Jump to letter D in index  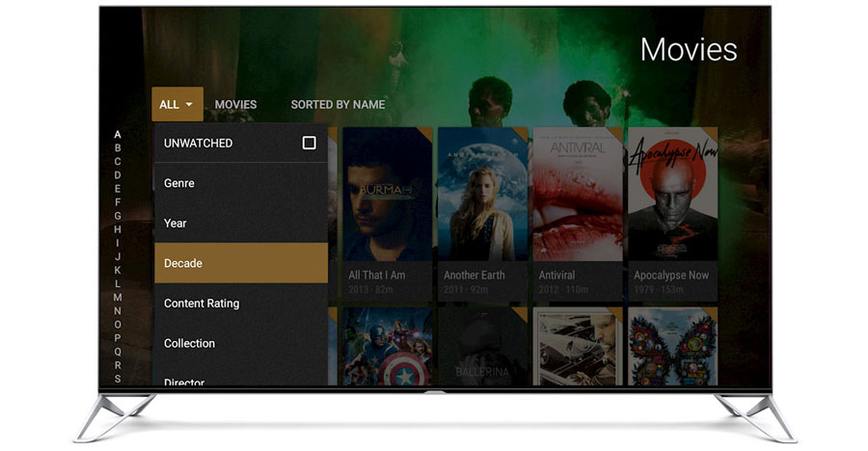pos(118,174)
